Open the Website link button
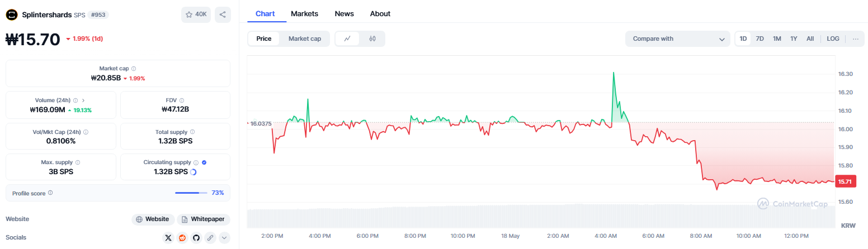Image resolution: width=868 pixels, height=249 pixels. 153,219
